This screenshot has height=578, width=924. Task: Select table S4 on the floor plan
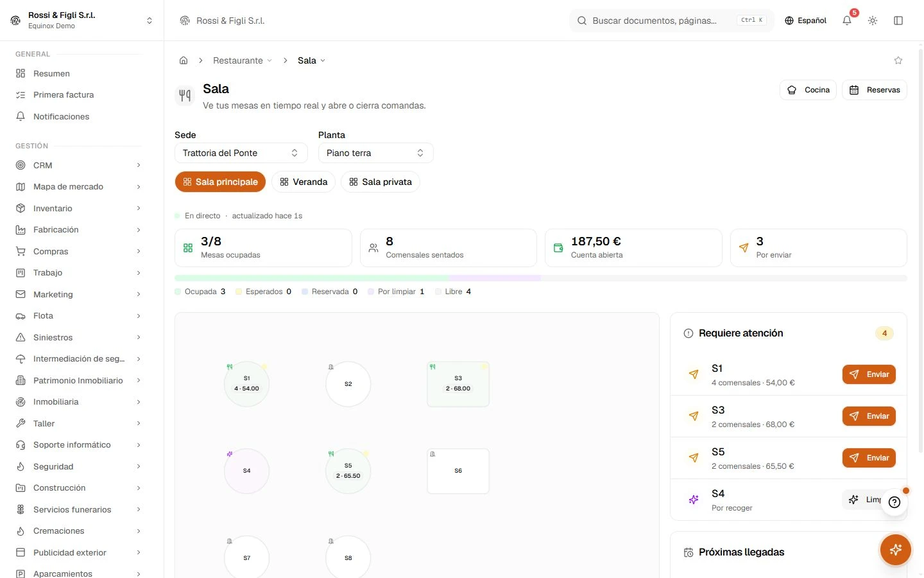click(x=246, y=471)
